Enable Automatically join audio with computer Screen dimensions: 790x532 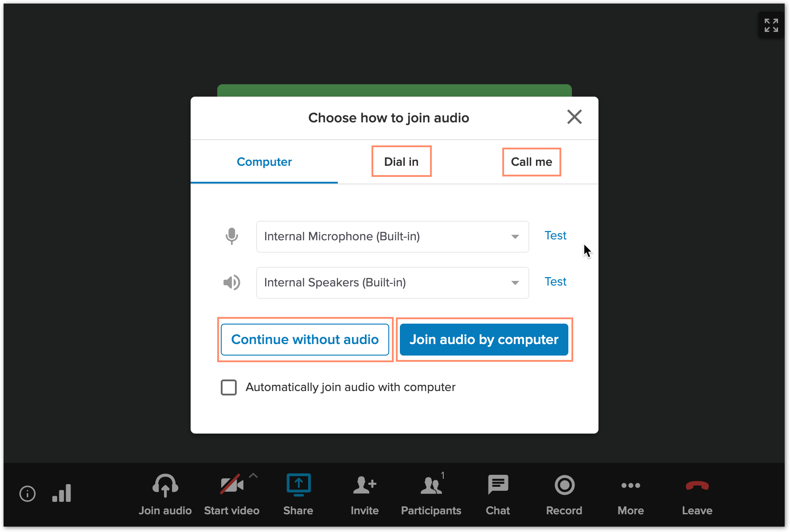coord(229,387)
